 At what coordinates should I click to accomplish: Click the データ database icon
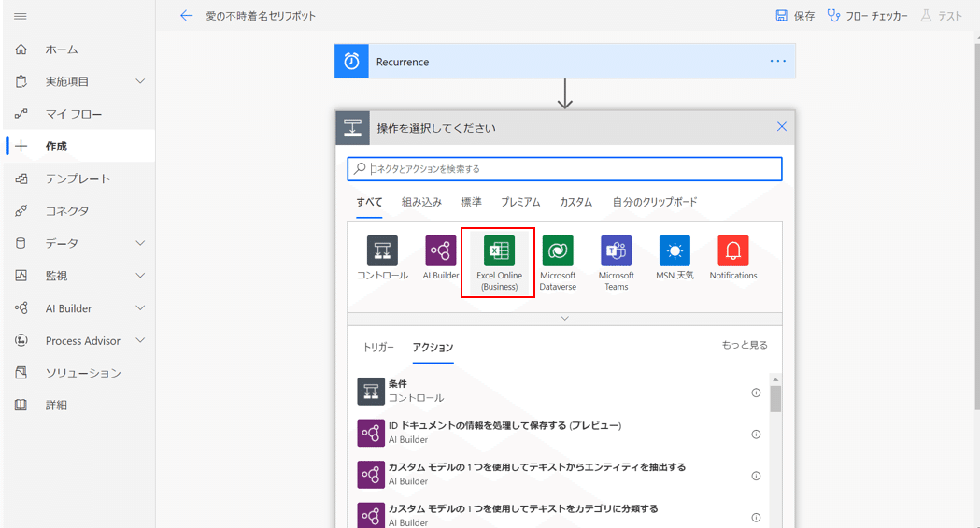(x=21, y=243)
